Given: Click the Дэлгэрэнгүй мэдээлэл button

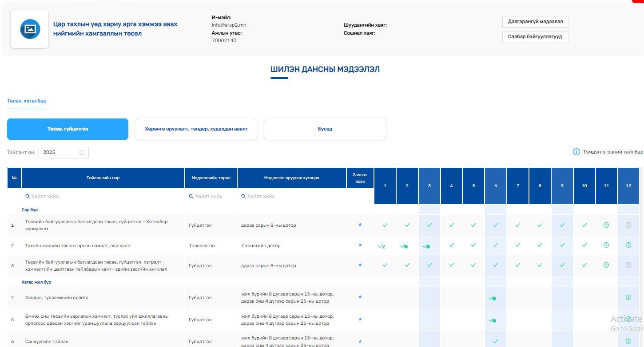Looking at the screenshot, I should click(535, 22).
